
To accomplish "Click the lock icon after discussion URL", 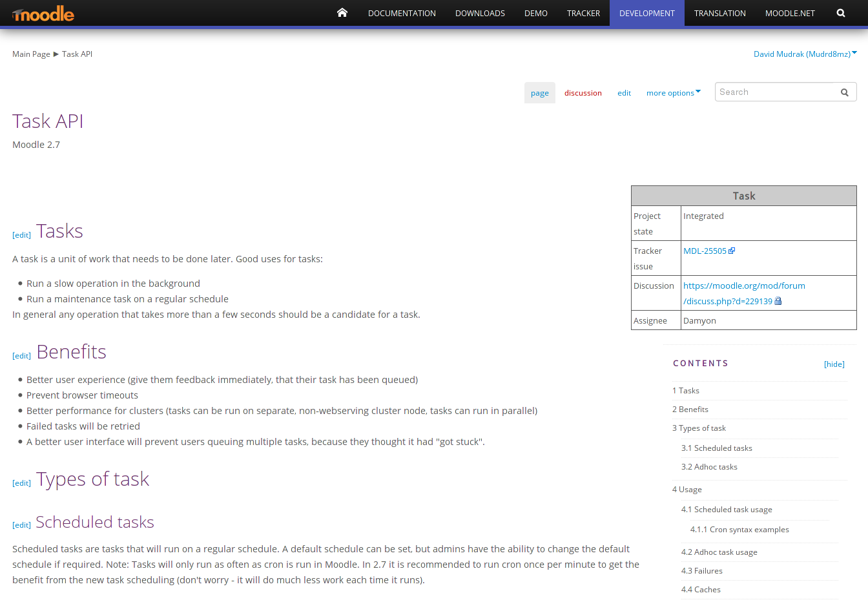I will (778, 302).
